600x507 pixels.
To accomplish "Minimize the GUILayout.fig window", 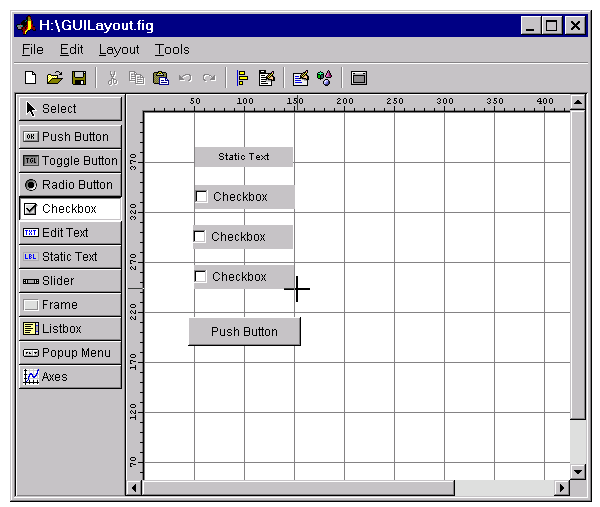I will (530, 26).
